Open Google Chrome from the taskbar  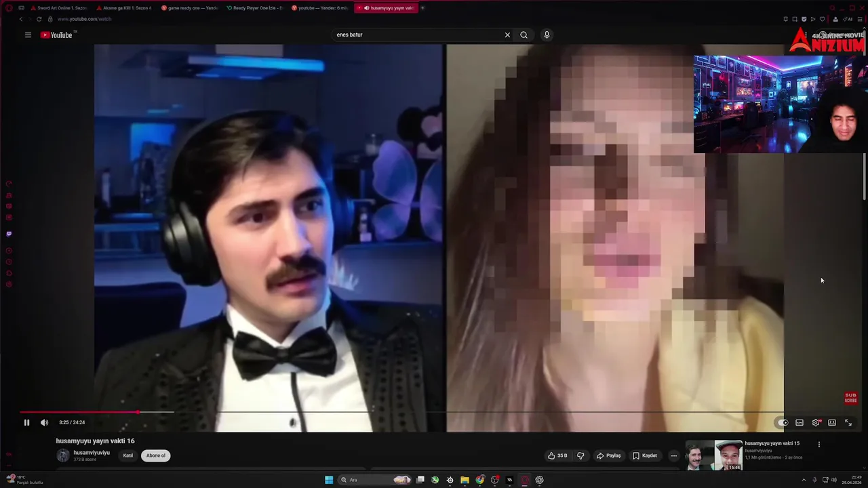coord(480,480)
